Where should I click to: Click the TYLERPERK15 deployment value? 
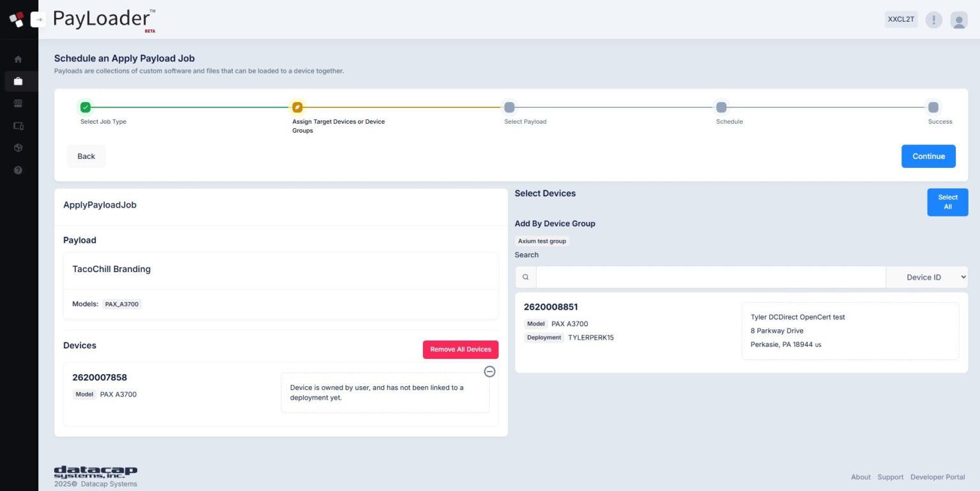(591, 337)
